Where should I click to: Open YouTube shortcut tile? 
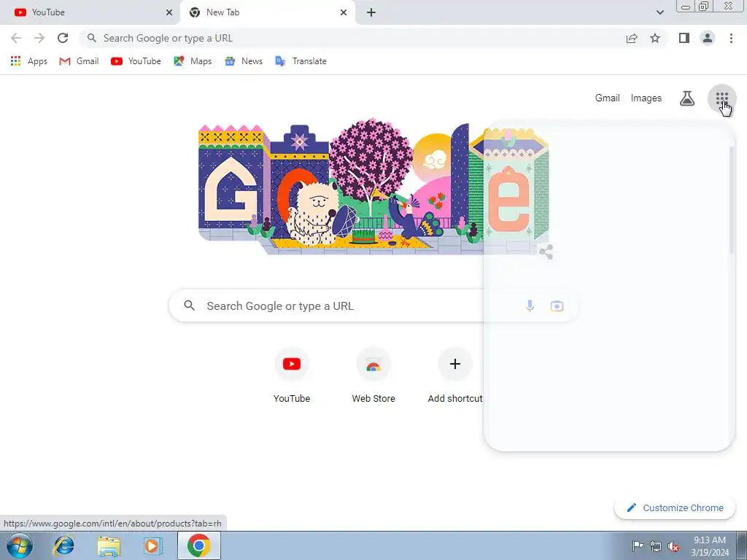pos(292,376)
